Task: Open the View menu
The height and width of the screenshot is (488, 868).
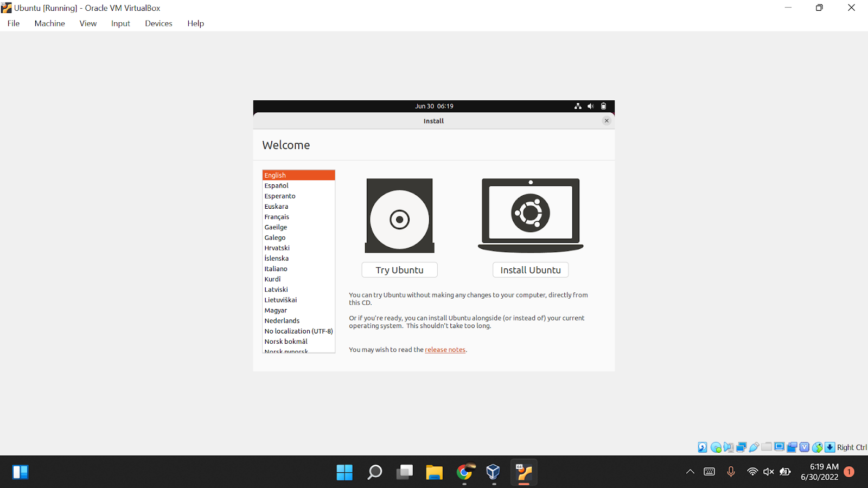Action: 88,23
